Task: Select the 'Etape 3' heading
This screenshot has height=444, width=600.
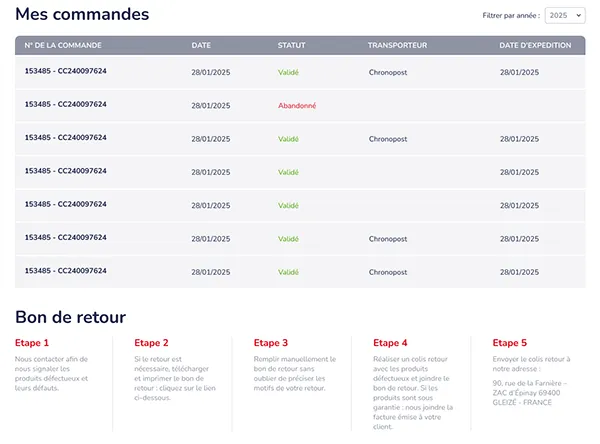Action: (x=271, y=343)
